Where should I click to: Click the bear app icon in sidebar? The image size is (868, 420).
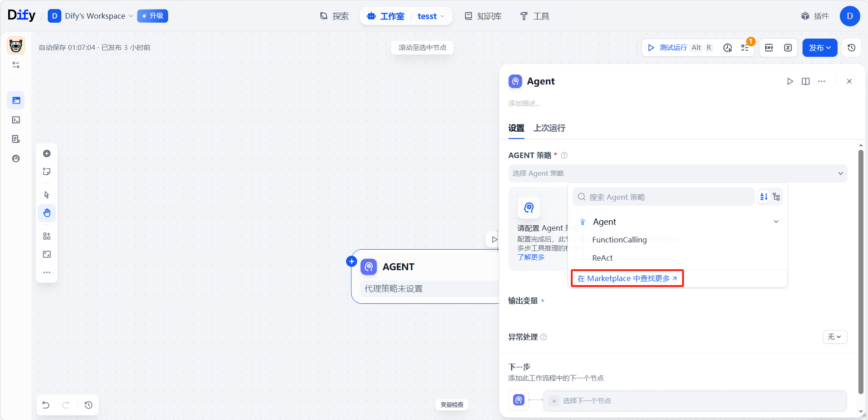click(16, 46)
